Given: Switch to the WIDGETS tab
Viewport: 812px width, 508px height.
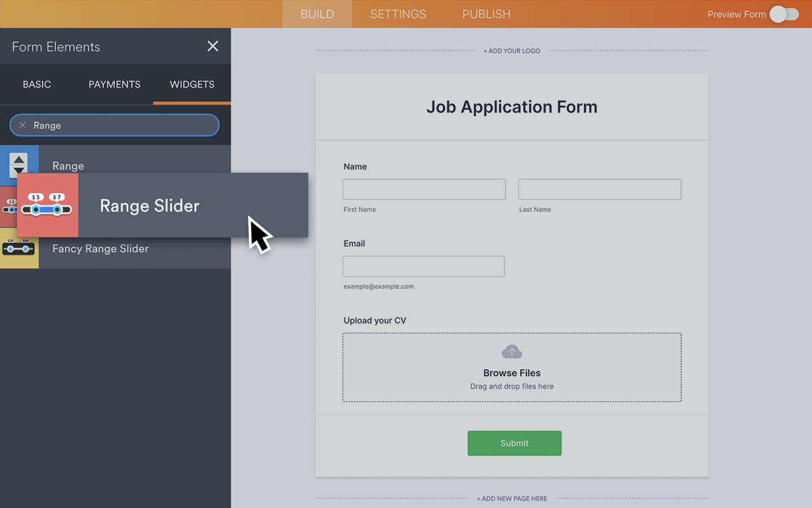Looking at the screenshot, I should click(192, 84).
